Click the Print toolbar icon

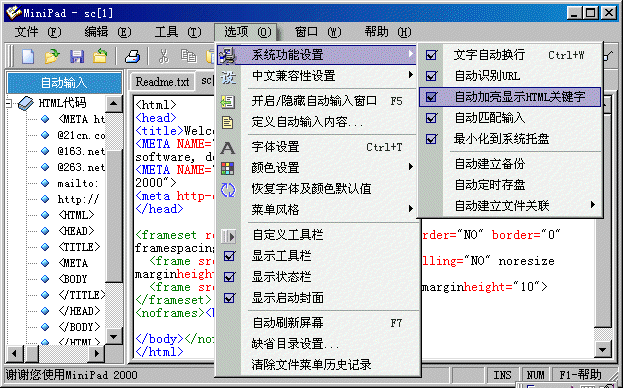(x=132, y=56)
